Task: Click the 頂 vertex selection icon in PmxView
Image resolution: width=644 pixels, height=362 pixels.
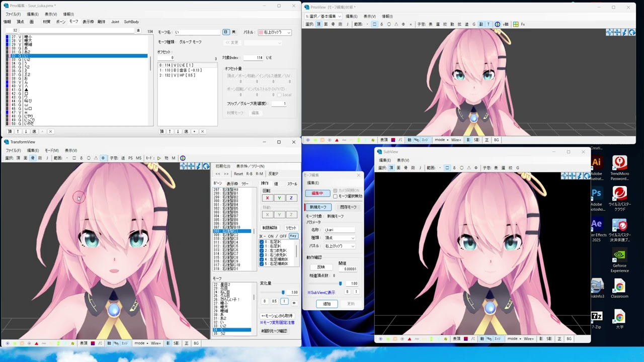Action: [318, 24]
